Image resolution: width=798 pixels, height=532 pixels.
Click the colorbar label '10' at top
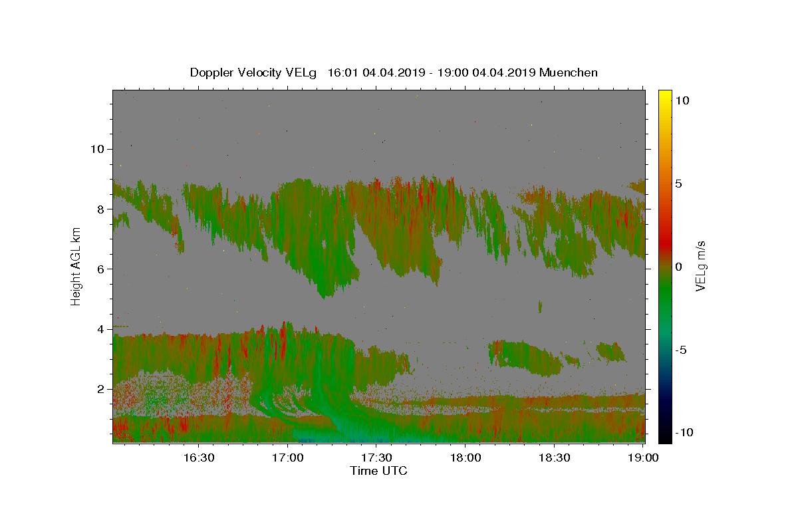click(682, 100)
